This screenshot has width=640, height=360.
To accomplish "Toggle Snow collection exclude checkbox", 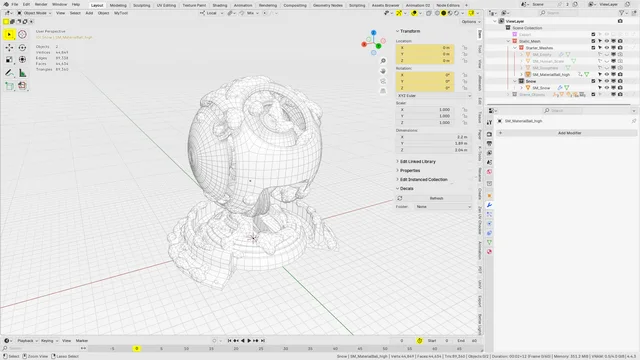I will 593,81.
